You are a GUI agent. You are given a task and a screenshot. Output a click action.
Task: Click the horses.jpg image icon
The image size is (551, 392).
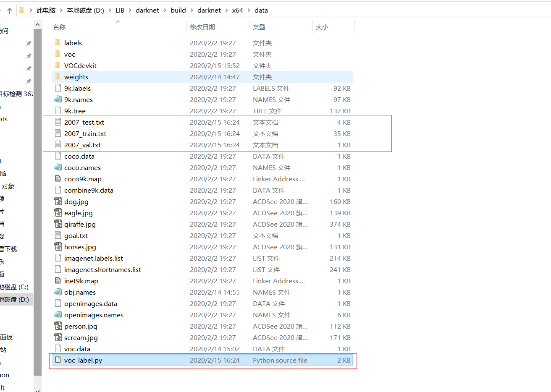click(58, 246)
